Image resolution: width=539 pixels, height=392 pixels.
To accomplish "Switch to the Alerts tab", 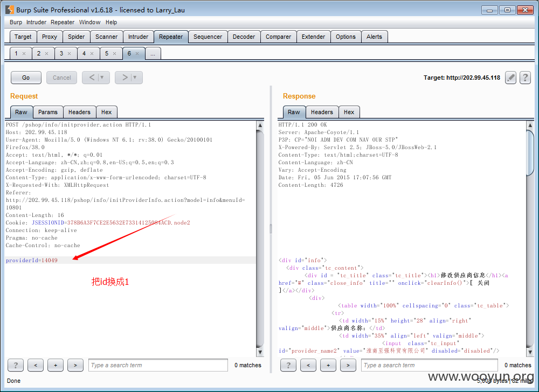I will pyautogui.click(x=375, y=37).
